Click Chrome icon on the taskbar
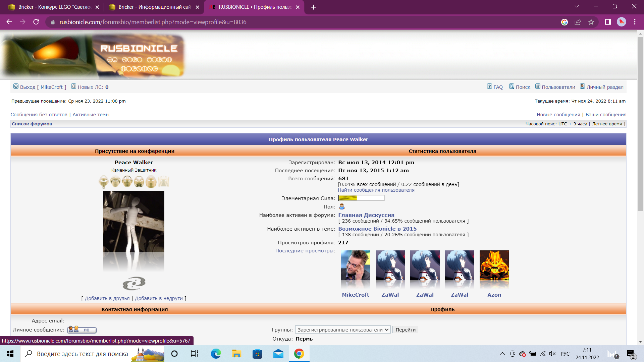 point(299,354)
